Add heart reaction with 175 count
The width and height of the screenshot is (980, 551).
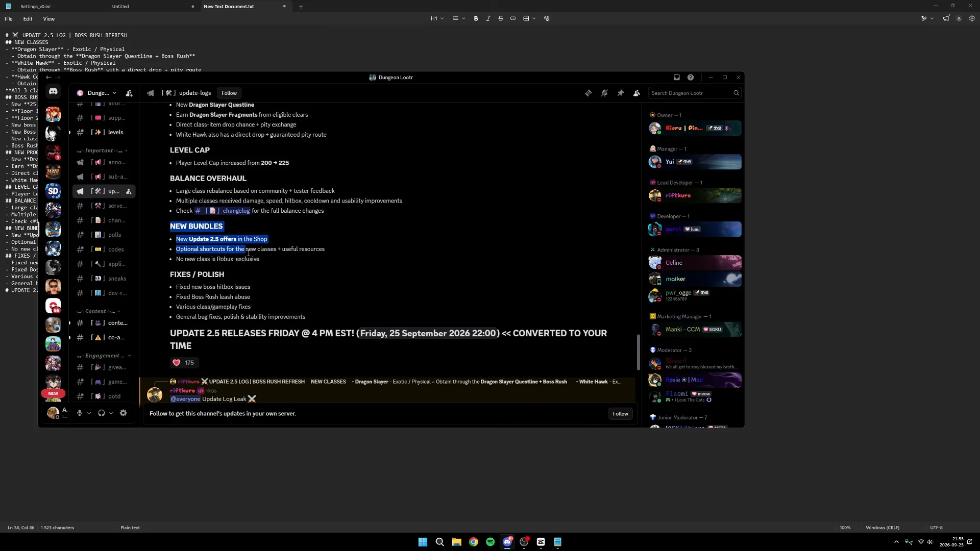(x=184, y=363)
